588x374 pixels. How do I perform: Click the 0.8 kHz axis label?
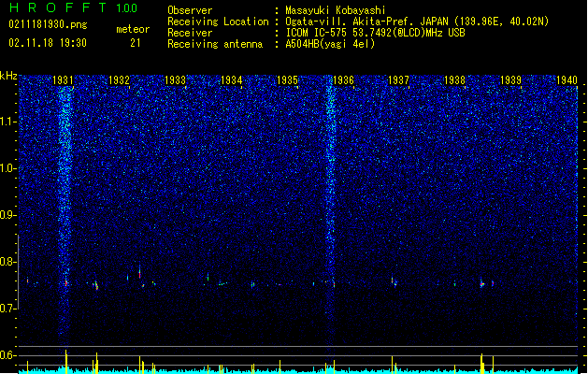tap(7, 262)
